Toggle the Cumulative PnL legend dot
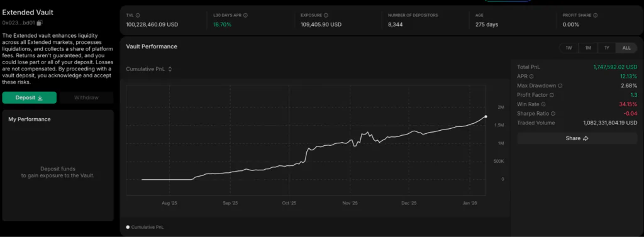Screen dimensions: 644x237 coord(128,227)
